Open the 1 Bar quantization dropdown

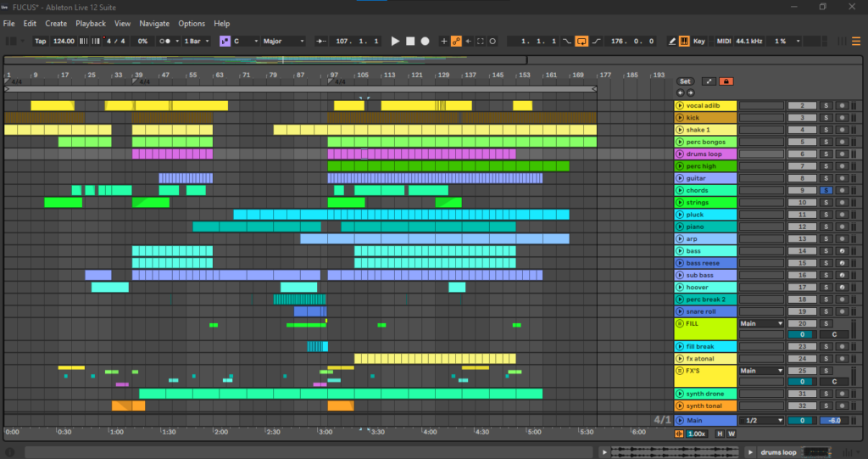196,41
